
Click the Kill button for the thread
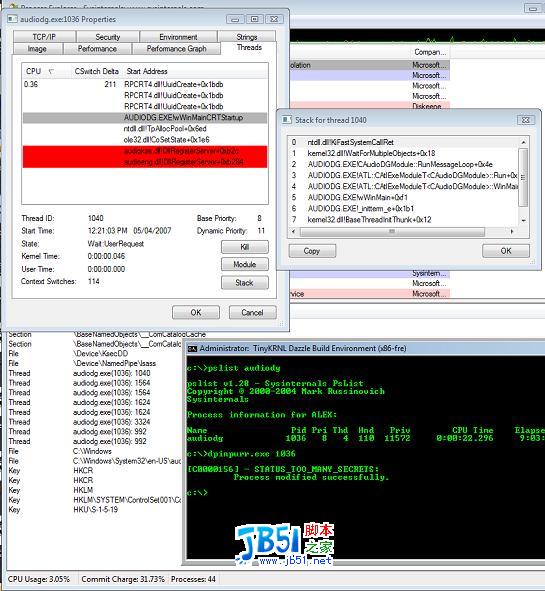(245, 247)
